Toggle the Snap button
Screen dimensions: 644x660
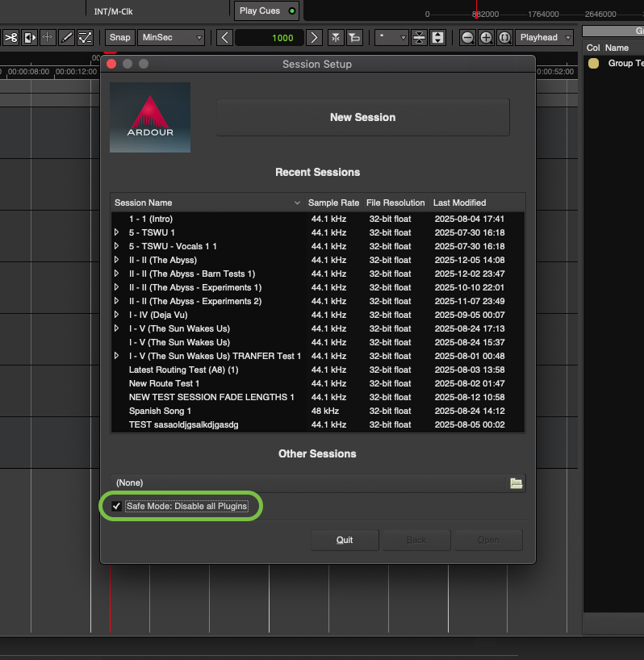tap(119, 38)
